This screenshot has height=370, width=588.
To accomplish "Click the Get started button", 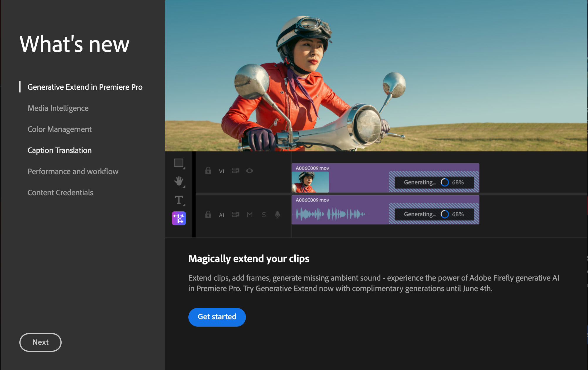I will click(x=217, y=317).
